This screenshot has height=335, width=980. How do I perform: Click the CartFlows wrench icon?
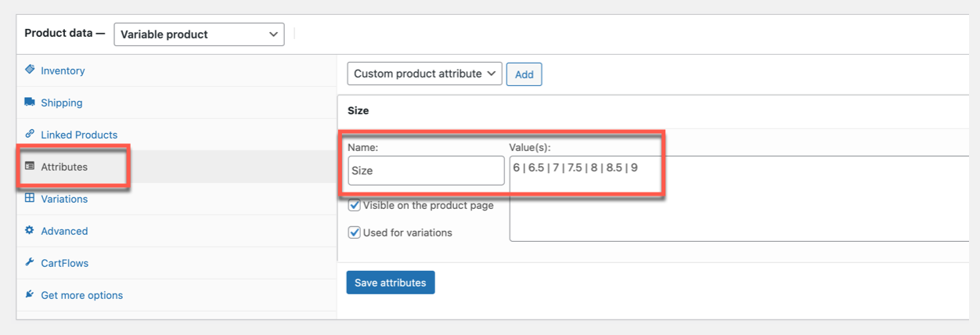30,262
